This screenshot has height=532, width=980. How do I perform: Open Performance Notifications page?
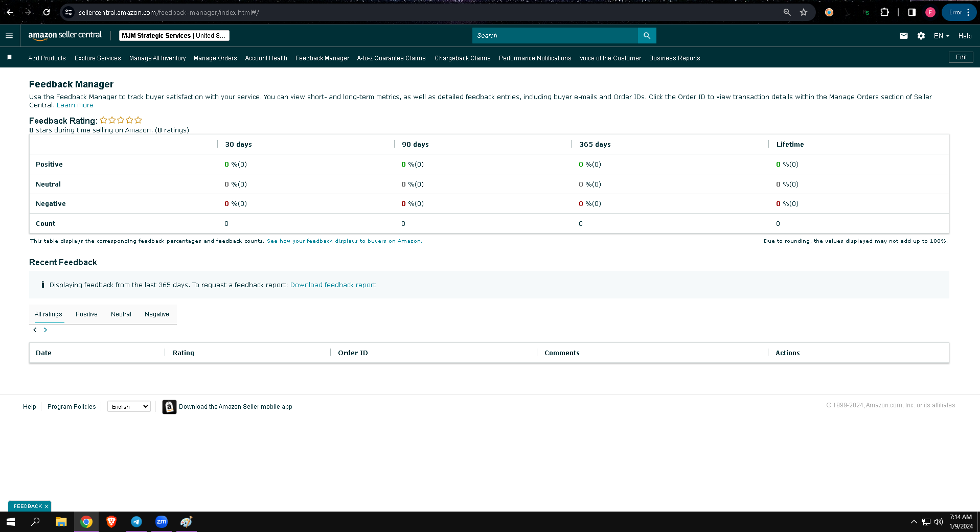[535, 58]
